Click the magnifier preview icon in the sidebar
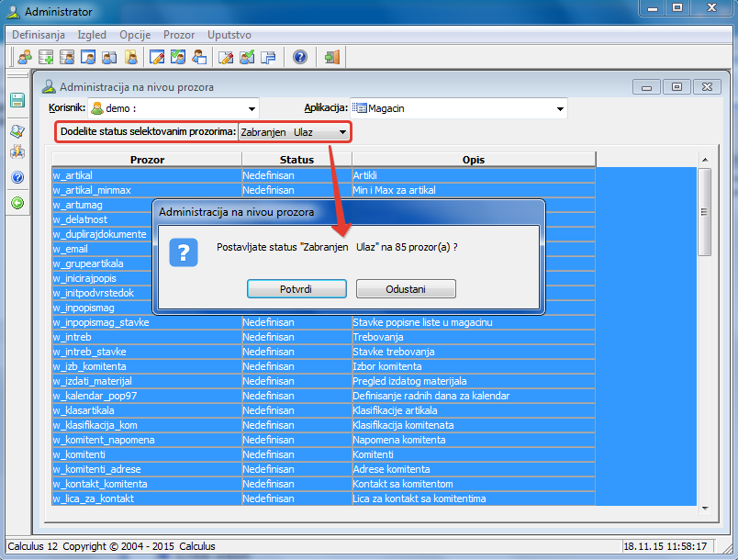Viewport: 738px width, 560px height. point(17,131)
